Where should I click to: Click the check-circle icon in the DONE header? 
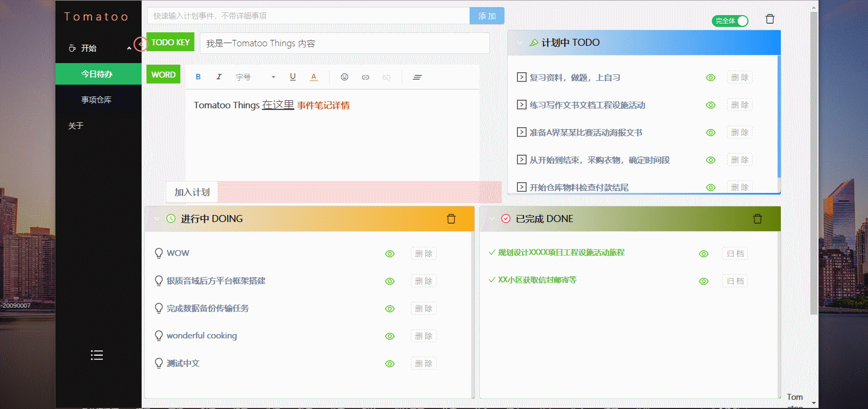506,219
